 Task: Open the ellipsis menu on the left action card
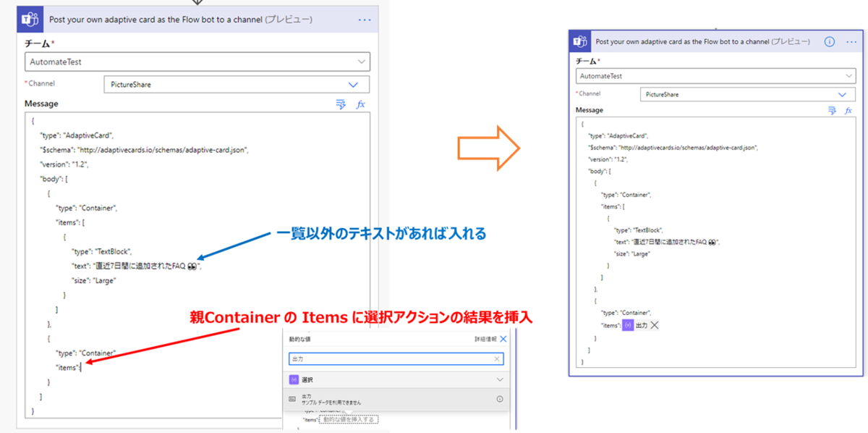coord(365,20)
